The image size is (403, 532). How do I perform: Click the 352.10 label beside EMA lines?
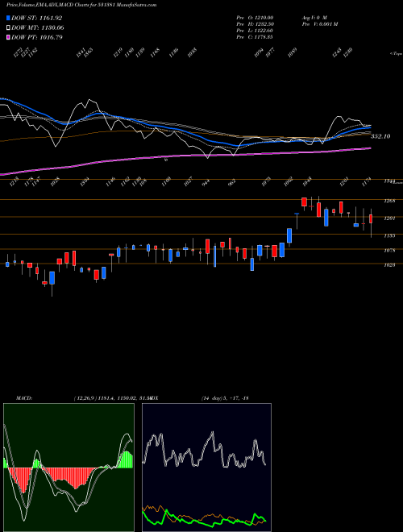click(380, 136)
